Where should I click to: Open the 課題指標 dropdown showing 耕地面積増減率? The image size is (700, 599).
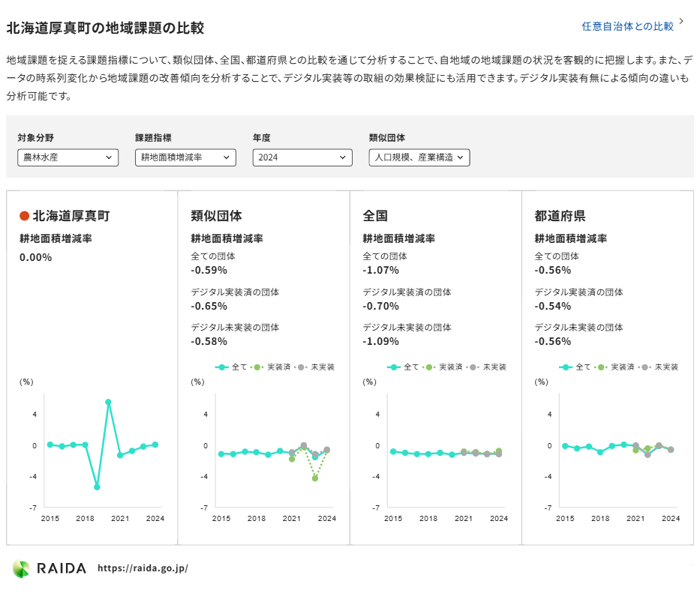pyautogui.click(x=185, y=157)
